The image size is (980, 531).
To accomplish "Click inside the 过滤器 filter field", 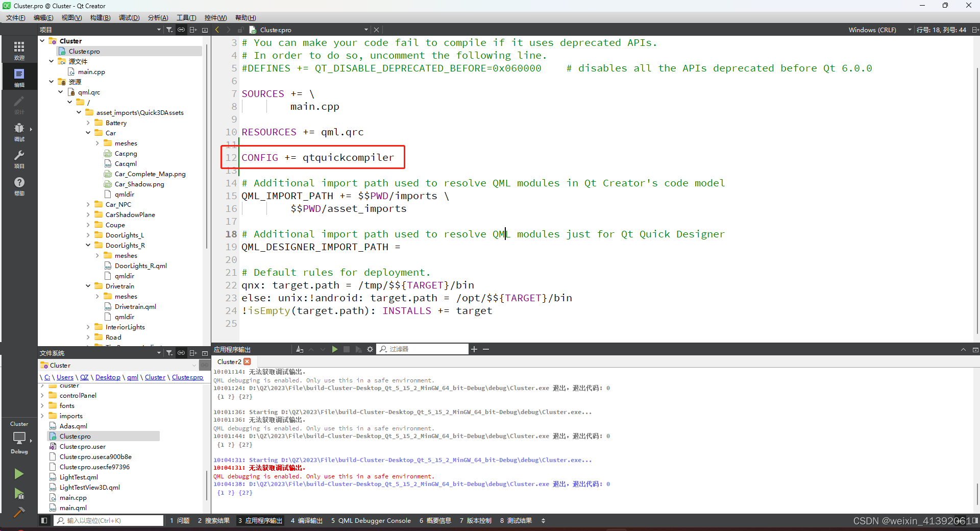I will (x=424, y=349).
